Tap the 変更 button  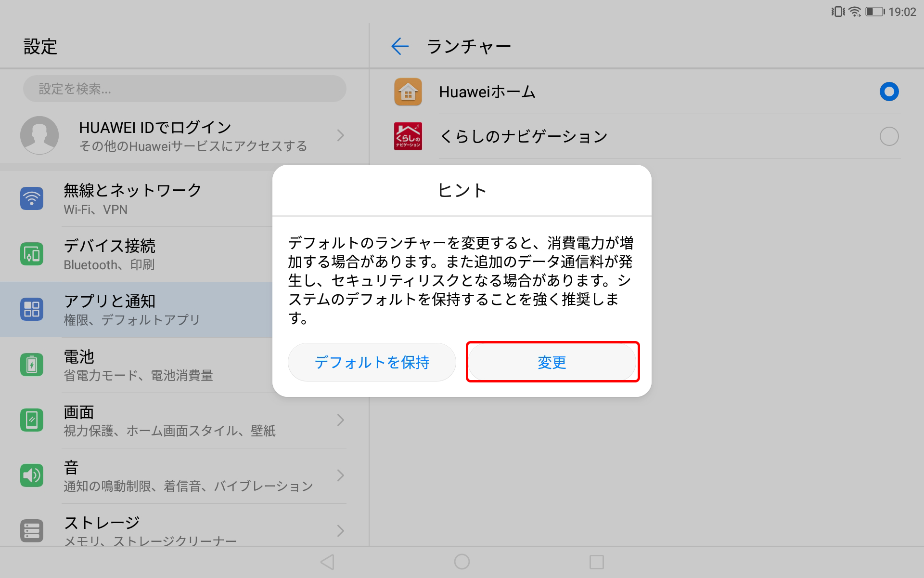[x=552, y=362]
